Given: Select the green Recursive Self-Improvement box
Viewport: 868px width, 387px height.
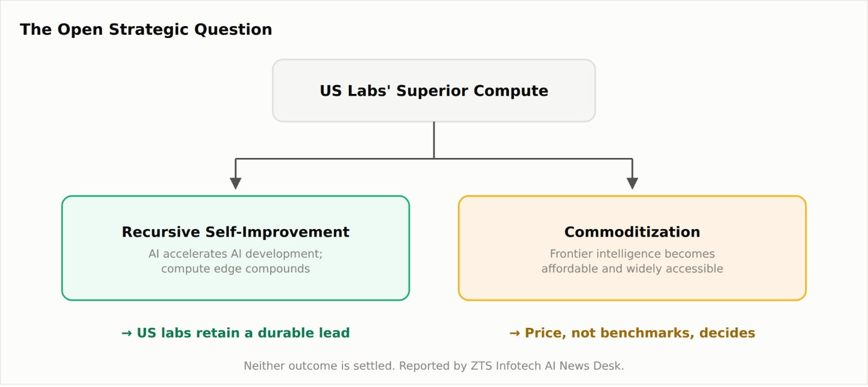Looking at the screenshot, I should 235,248.
